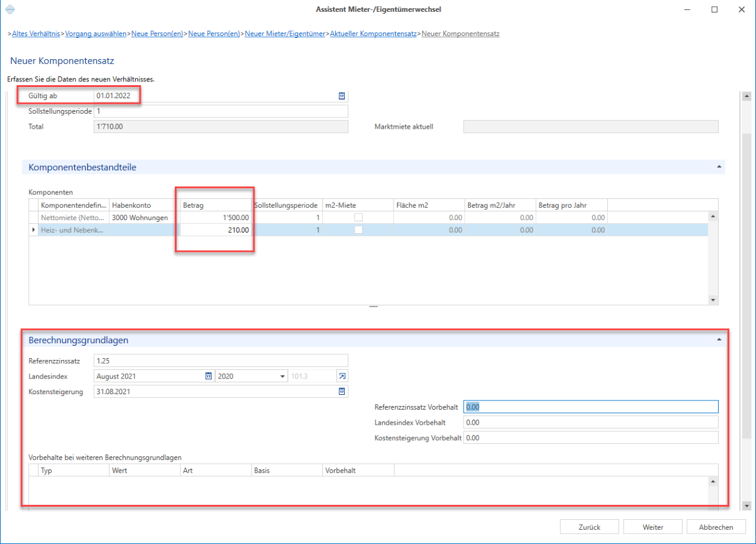Screen dimensions: 756x544
Task: Open the Kostensteigerung calendar picker
Action: 341,392
